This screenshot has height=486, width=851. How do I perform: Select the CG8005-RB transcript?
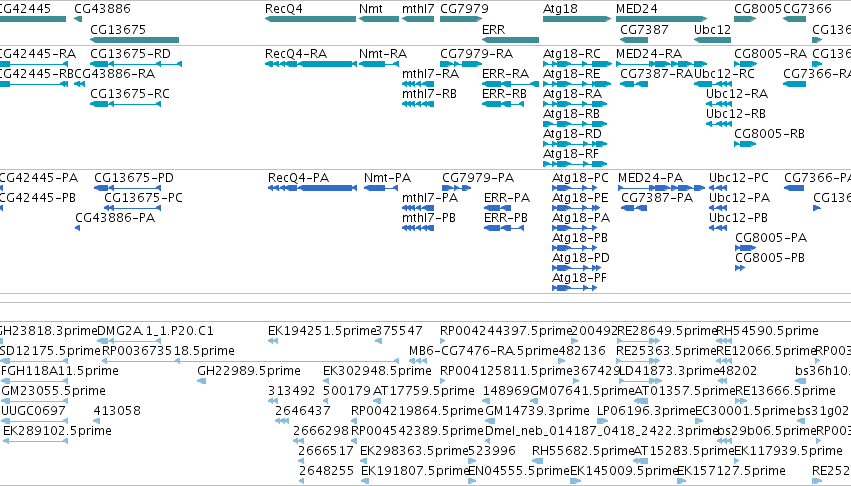click(x=745, y=144)
